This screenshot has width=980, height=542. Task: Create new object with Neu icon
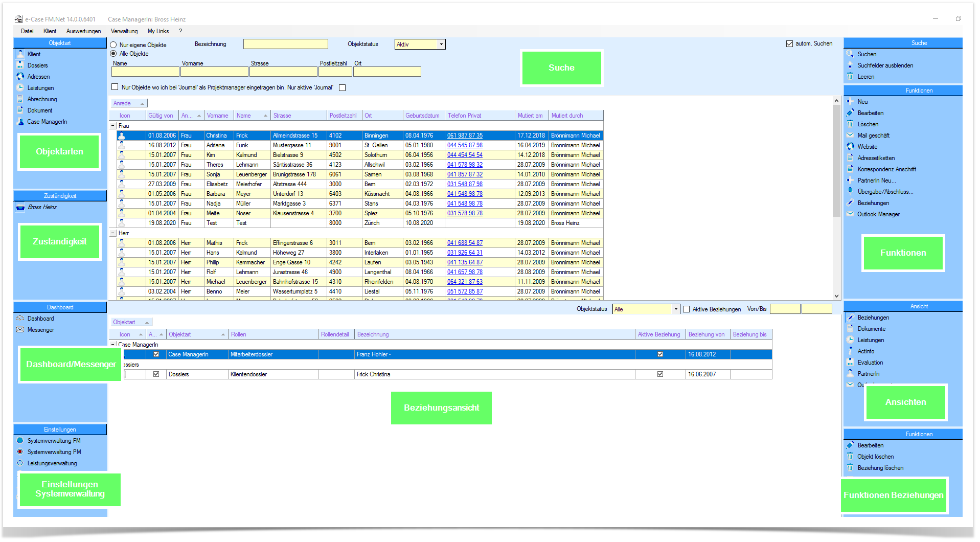[850, 101]
